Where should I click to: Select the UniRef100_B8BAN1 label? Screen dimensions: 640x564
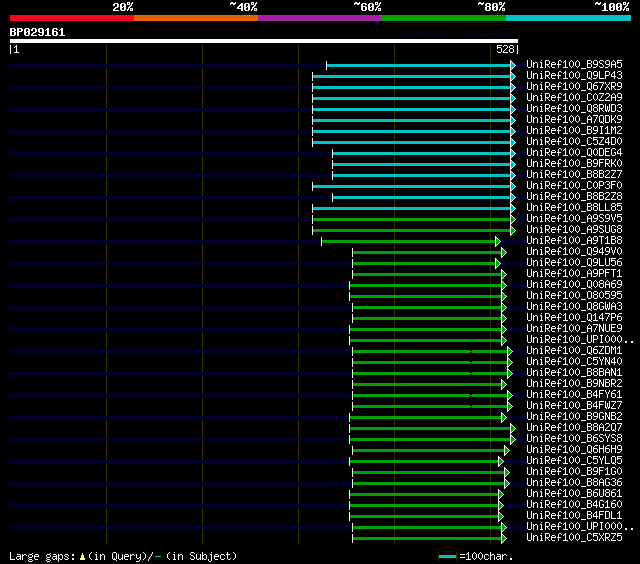(574, 373)
